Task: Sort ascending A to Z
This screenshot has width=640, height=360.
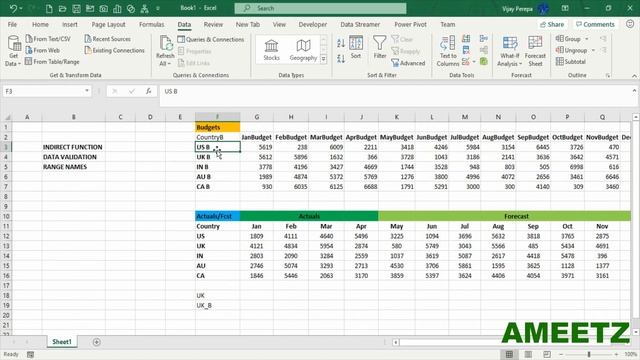Action: click(341, 43)
